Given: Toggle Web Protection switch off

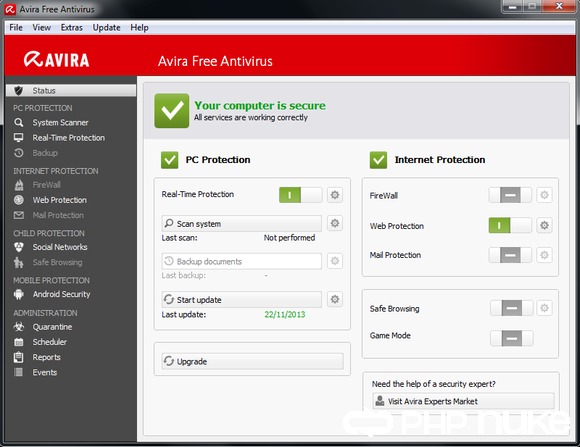Looking at the screenshot, I should [x=510, y=225].
